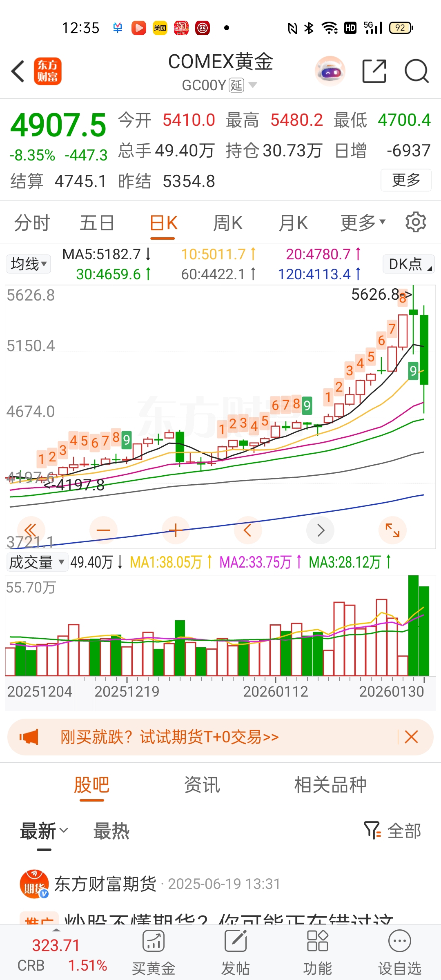Tap the megaphone promotion icon
This screenshot has height=980, width=441.
pos(29,737)
